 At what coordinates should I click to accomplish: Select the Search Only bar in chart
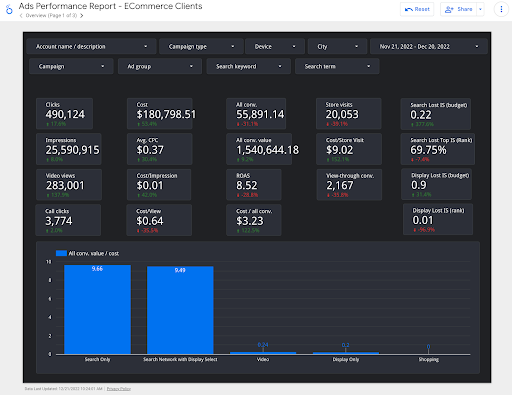point(97,309)
